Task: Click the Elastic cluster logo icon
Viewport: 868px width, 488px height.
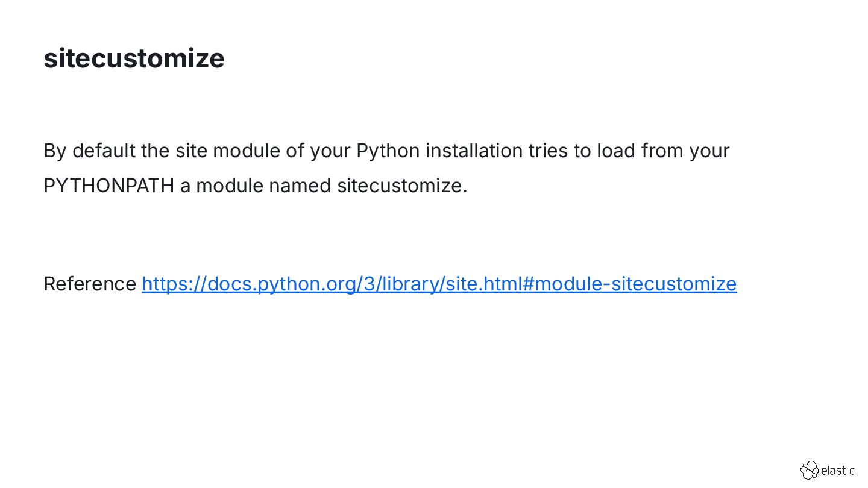Action: pos(810,471)
